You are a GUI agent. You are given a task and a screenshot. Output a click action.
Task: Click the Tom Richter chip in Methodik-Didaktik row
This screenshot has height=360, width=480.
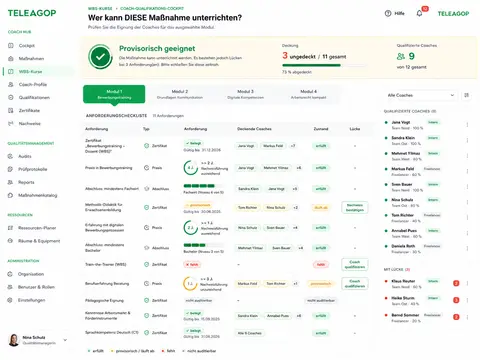(247, 207)
